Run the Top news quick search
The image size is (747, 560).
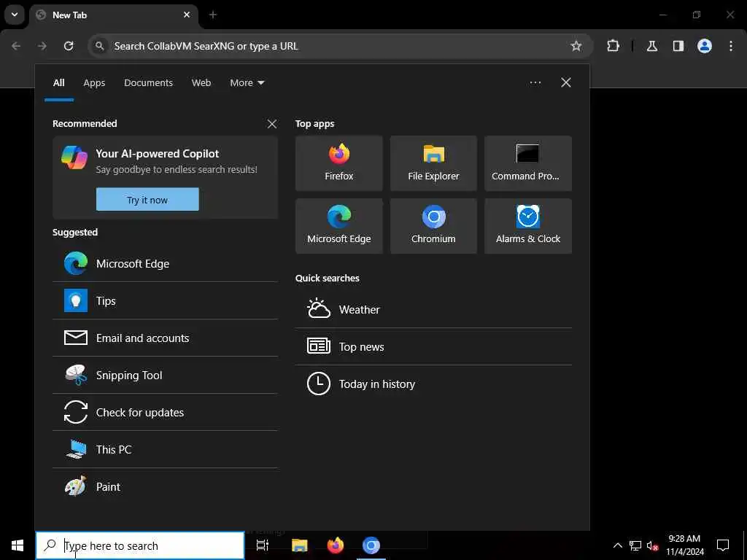[433, 346]
